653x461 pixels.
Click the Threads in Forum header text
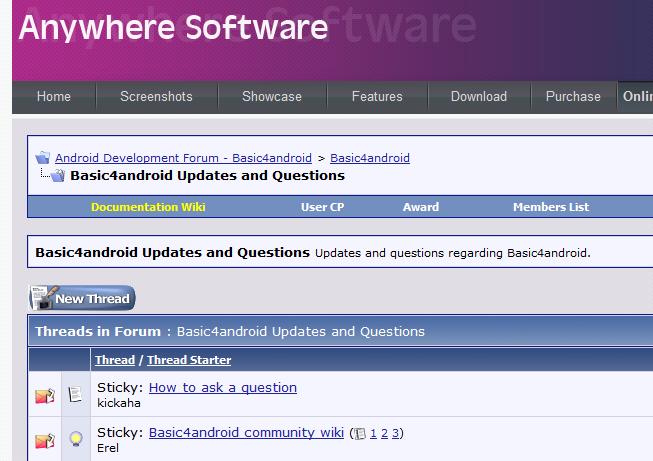click(x=98, y=331)
